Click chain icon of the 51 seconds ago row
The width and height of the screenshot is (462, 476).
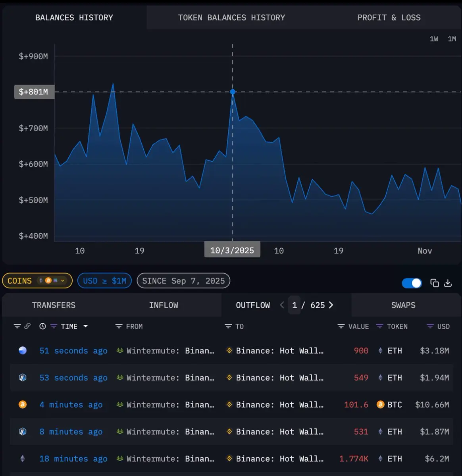coord(23,351)
